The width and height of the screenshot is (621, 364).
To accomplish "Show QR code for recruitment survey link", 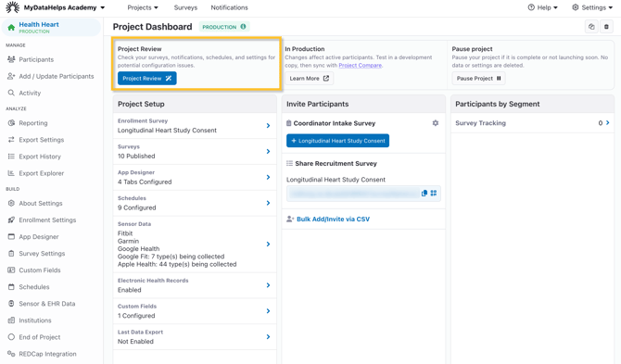I will coord(434,193).
